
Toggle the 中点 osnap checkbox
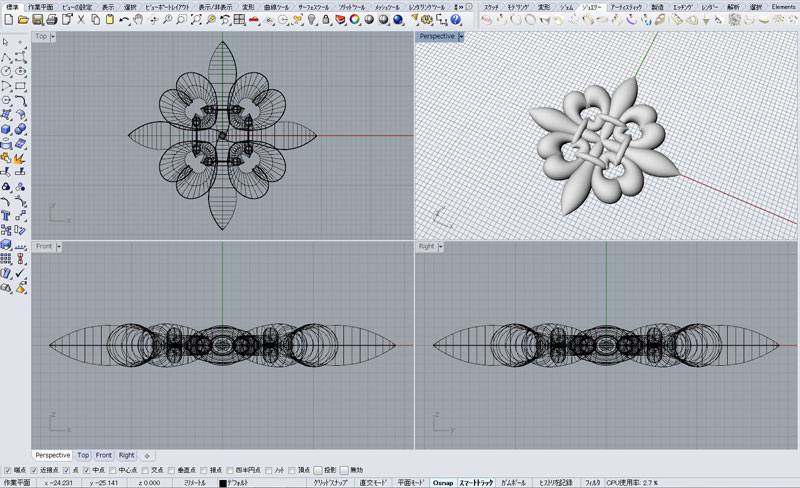point(87,470)
